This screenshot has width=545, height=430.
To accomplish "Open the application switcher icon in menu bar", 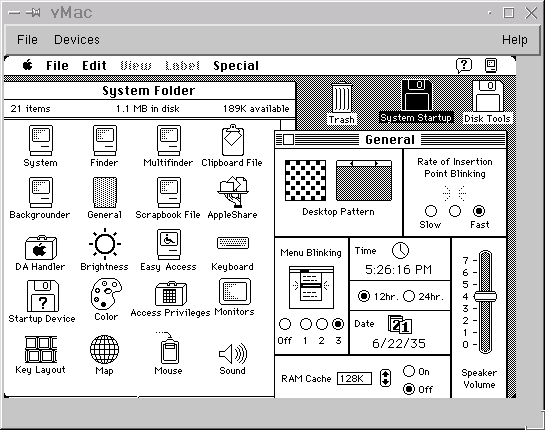I will point(491,65).
